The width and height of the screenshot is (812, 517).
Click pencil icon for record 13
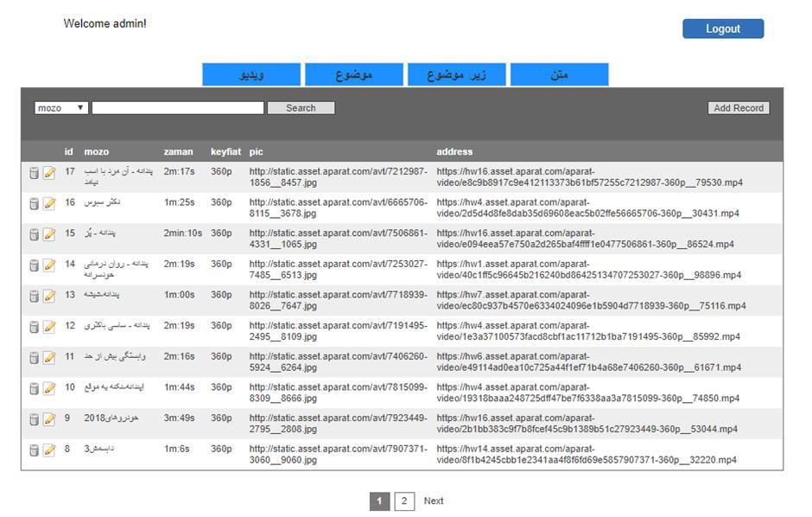49,296
